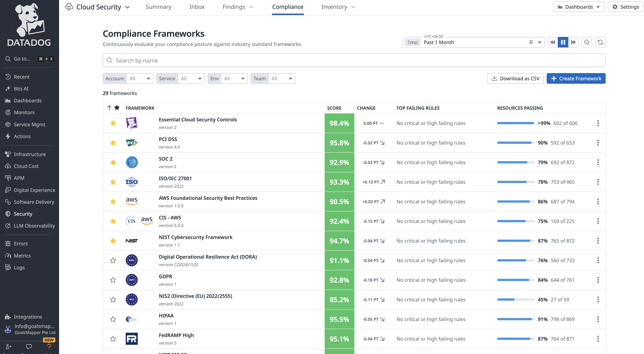The height and width of the screenshot is (354, 644).
Task: Expand the Findings menu chevron
Action: click(x=251, y=7)
